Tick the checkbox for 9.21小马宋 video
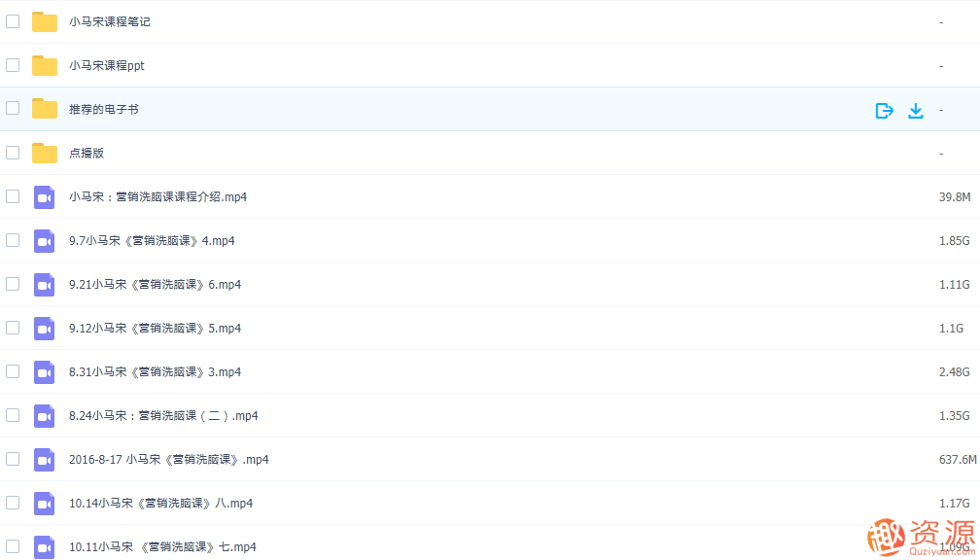 point(13,284)
